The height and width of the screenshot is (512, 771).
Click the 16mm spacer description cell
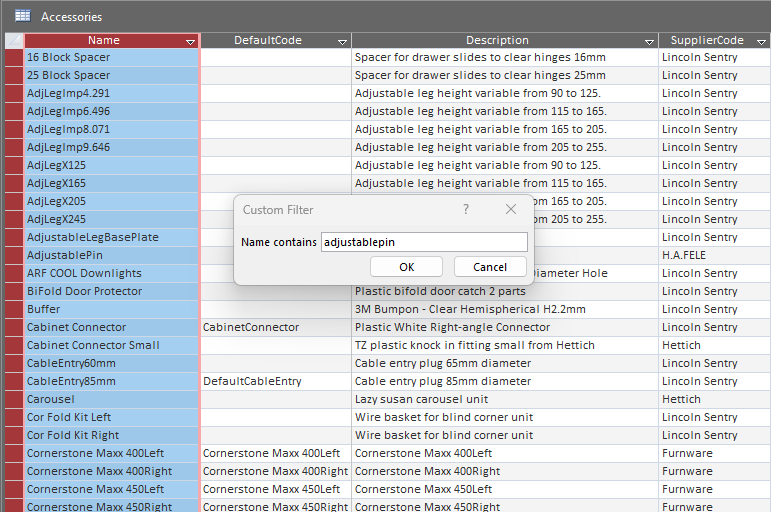pyautogui.click(x=505, y=57)
